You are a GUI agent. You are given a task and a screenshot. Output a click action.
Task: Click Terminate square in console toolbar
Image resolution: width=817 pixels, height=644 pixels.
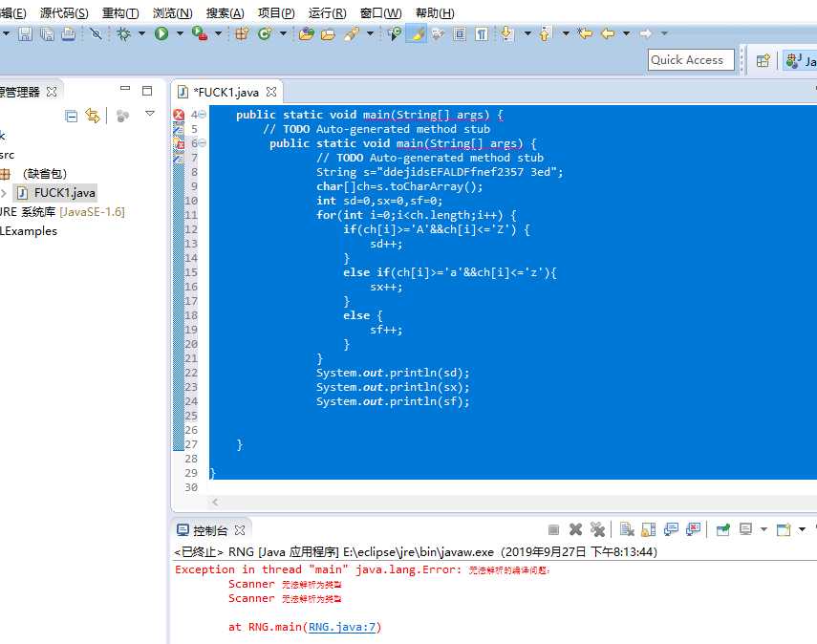(x=554, y=530)
